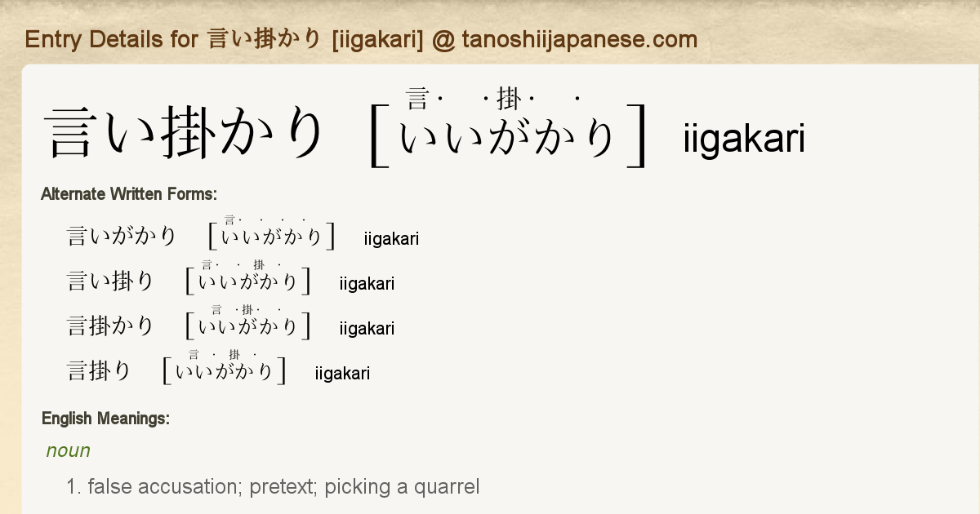Click the bracketed reading beside 言掛かり

click(x=248, y=326)
